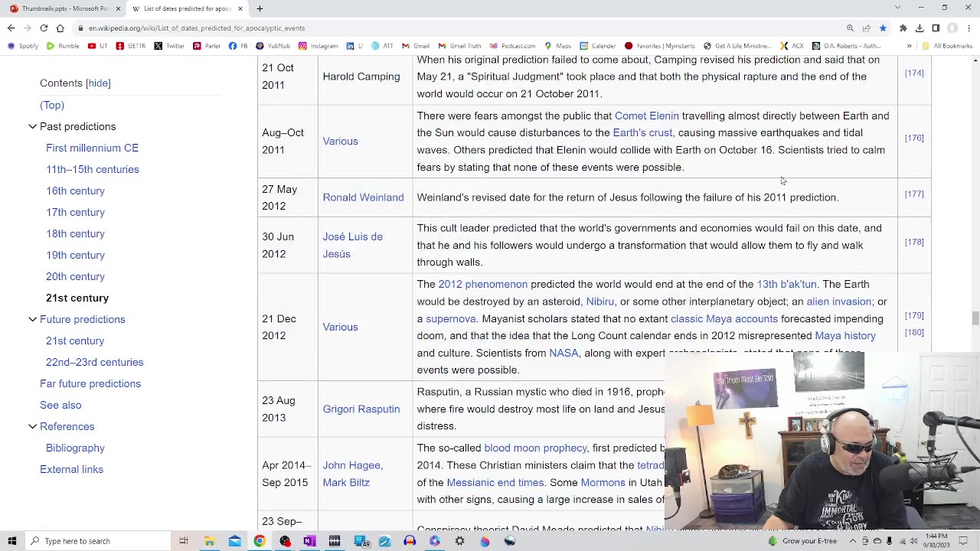Viewport: 980px width, 551px height.
Task: Open Podcast.com bookmark
Action: point(512,46)
